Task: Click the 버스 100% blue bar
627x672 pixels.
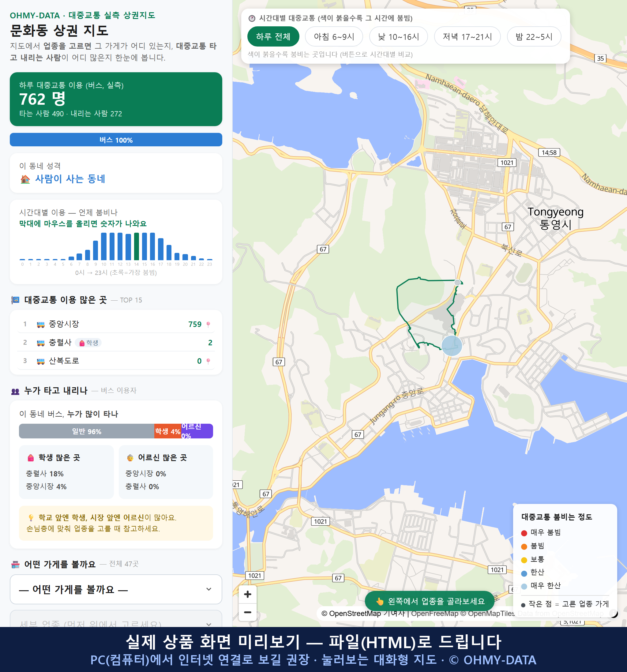Action: [x=116, y=140]
